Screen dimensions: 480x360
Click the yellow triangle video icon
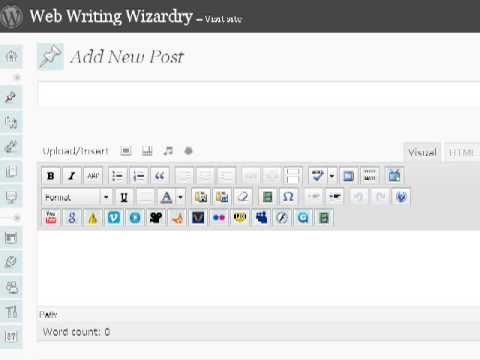93,218
